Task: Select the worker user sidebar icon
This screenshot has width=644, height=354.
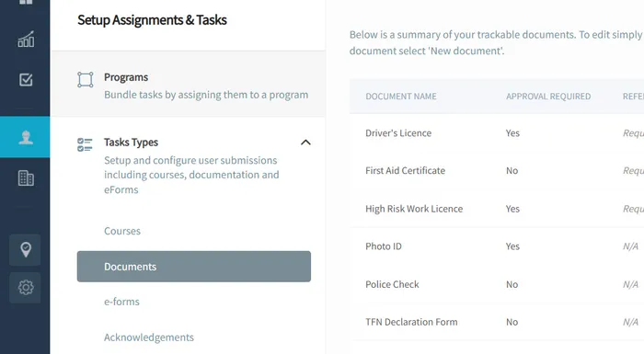Action: pyautogui.click(x=26, y=137)
